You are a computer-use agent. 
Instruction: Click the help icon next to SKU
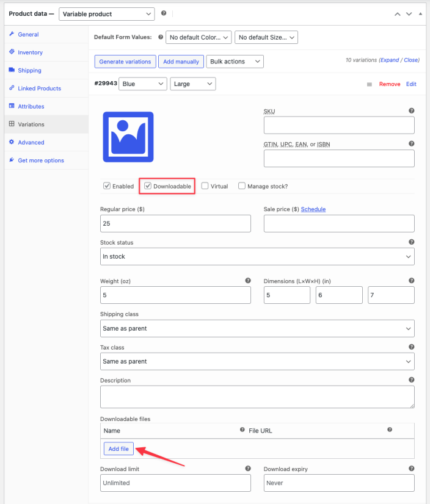click(x=411, y=111)
